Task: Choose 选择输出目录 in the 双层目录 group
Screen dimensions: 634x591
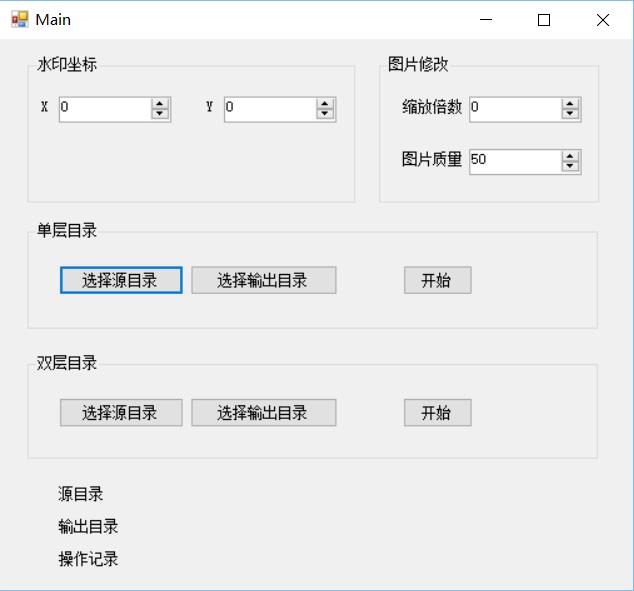Action: [264, 413]
